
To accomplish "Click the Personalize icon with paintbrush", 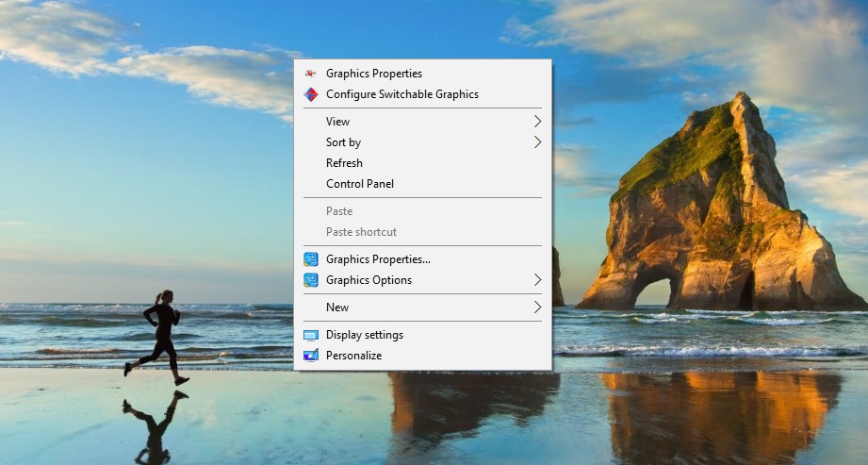I will click(311, 356).
